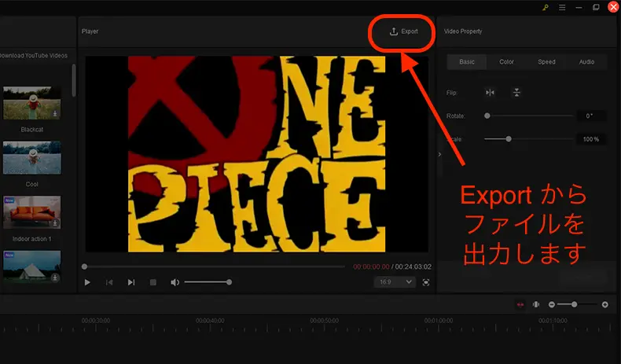Click the timeline split marker icon
This screenshot has width=621, height=364.
(x=536, y=304)
